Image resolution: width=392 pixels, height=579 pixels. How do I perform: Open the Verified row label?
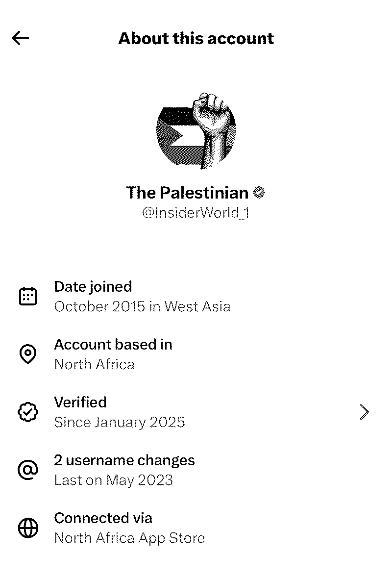click(80, 403)
